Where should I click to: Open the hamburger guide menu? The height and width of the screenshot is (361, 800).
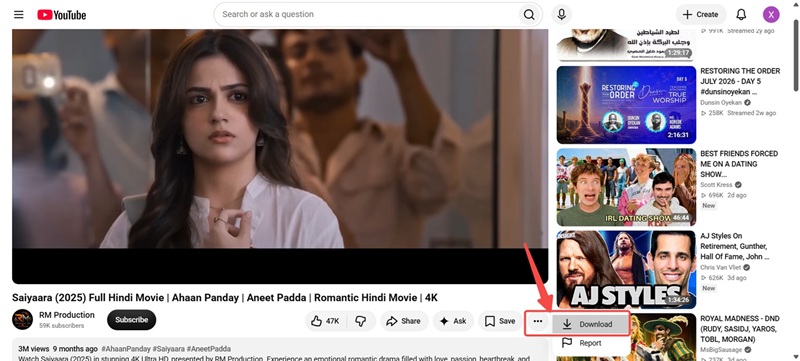click(x=19, y=14)
